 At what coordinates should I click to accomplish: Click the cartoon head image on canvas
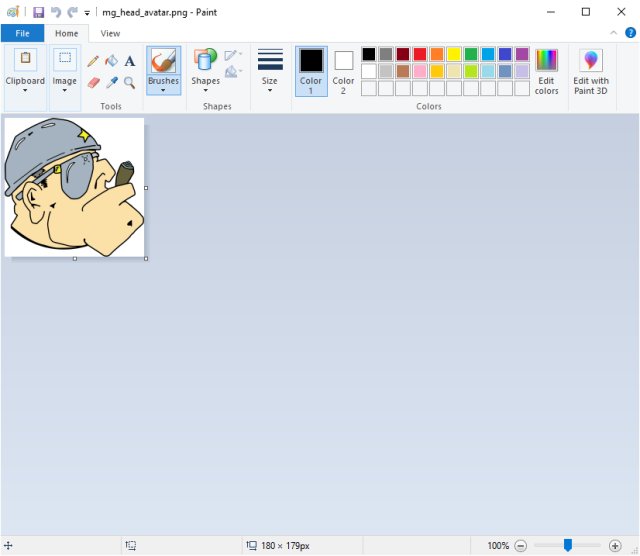[x=74, y=187]
